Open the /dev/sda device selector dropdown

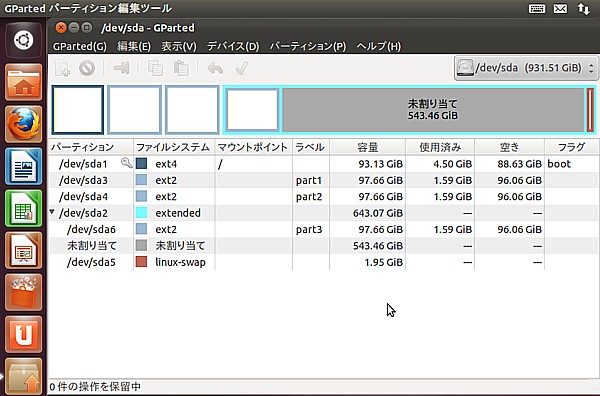tap(526, 68)
